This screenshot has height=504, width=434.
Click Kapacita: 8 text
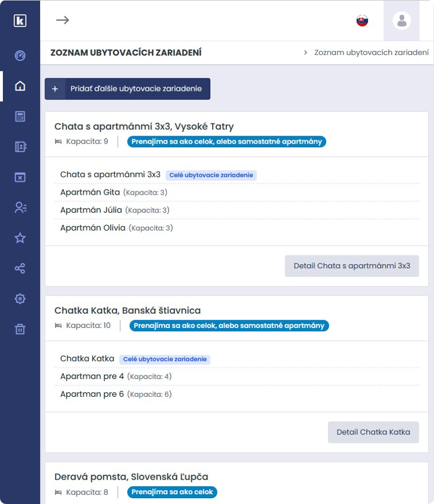pos(87,492)
